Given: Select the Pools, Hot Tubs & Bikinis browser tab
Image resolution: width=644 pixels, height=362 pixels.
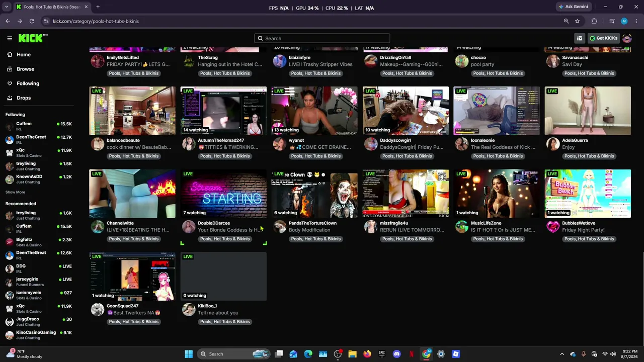Looking at the screenshot, I should click(x=51, y=7).
